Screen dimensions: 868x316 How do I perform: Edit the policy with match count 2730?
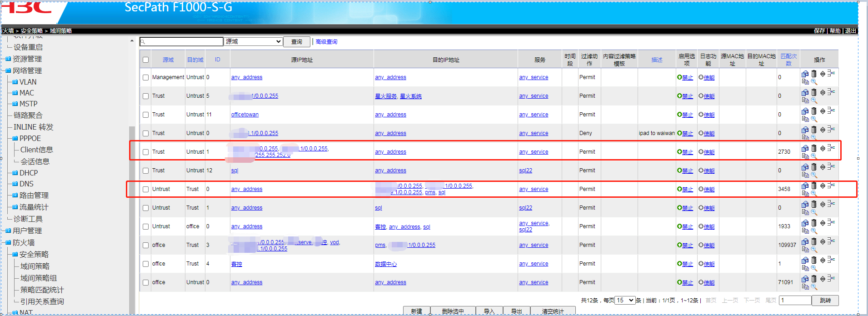(805, 148)
